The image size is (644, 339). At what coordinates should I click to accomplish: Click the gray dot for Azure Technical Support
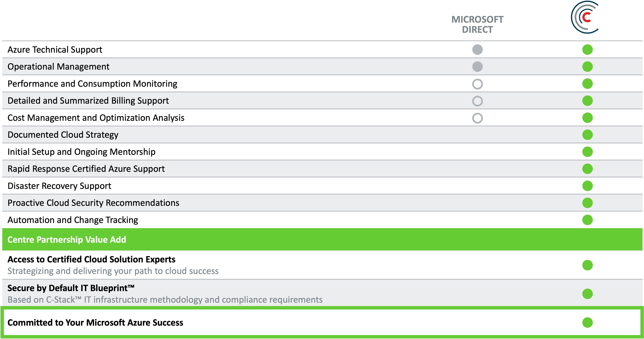pos(477,50)
